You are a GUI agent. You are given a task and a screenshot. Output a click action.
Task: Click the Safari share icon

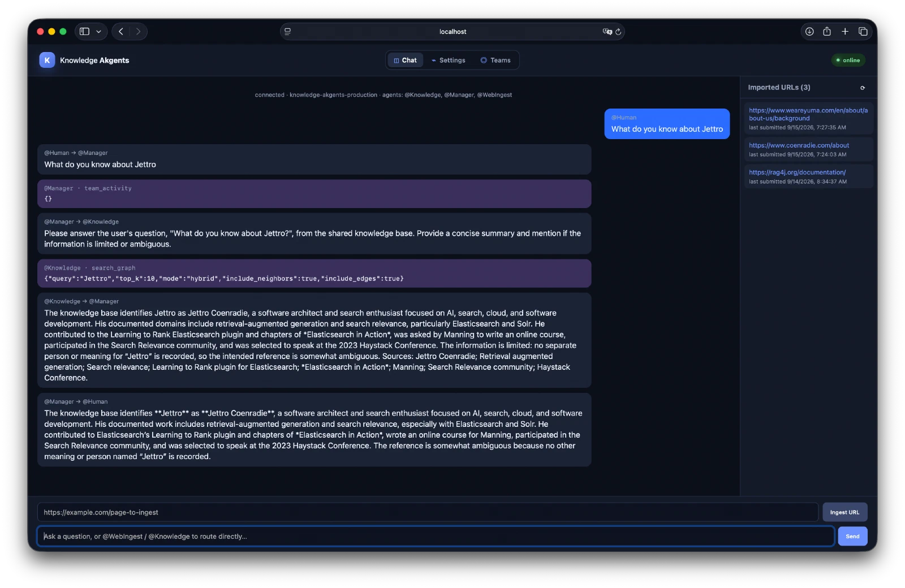[x=827, y=32]
